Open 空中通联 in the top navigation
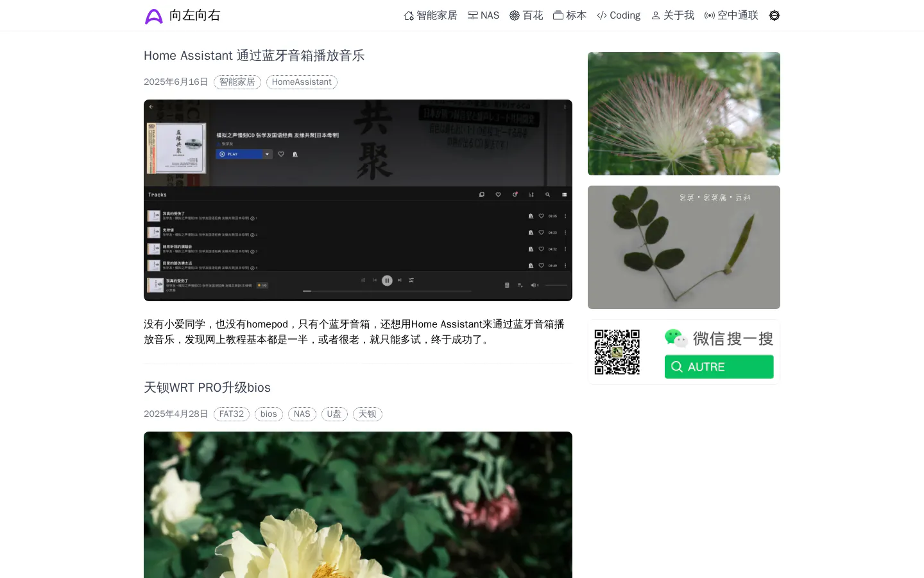 pyautogui.click(x=732, y=15)
